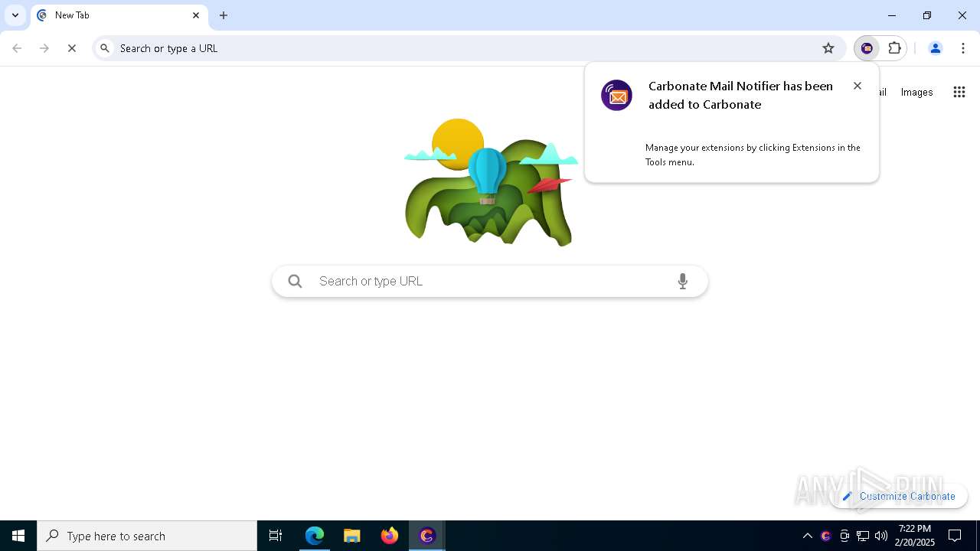
Task: Open the user profile menu
Action: point(935,48)
